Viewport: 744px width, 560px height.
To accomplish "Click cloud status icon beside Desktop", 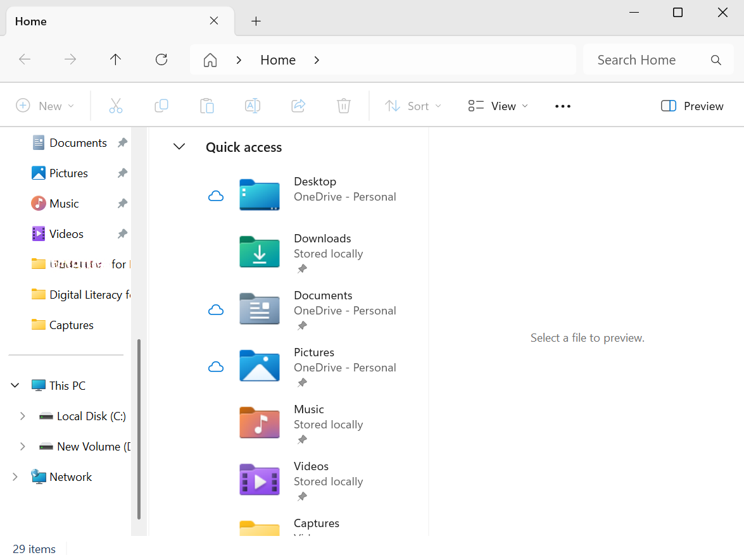I will coord(216,196).
